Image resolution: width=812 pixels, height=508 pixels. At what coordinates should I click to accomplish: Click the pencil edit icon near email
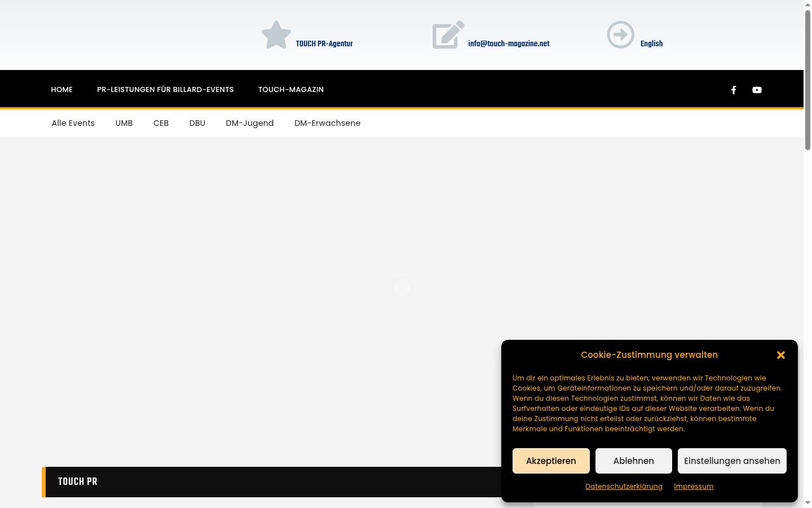(448, 35)
